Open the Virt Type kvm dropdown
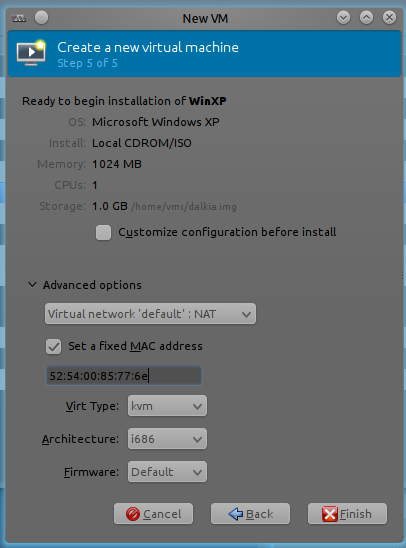 tap(167, 406)
